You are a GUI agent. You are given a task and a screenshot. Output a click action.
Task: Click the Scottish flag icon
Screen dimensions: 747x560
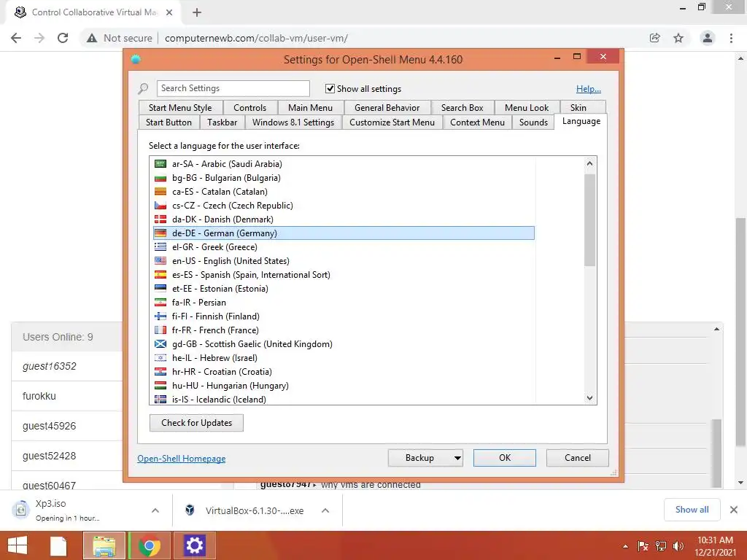click(x=160, y=343)
